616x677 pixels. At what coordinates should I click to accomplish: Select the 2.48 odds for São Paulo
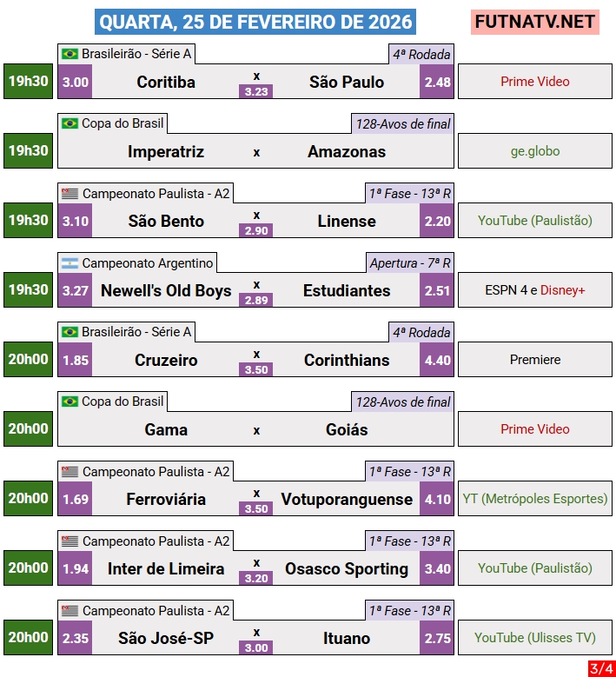(x=437, y=82)
